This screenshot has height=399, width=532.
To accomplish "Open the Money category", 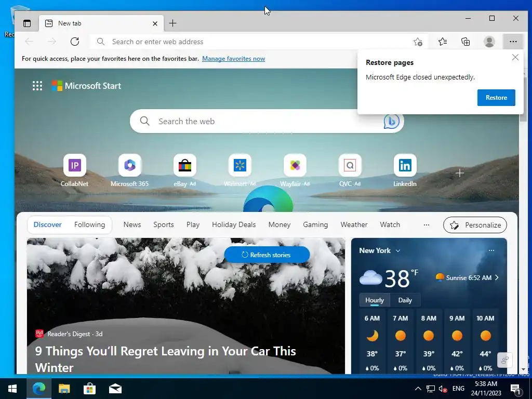I will pos(279,224).
